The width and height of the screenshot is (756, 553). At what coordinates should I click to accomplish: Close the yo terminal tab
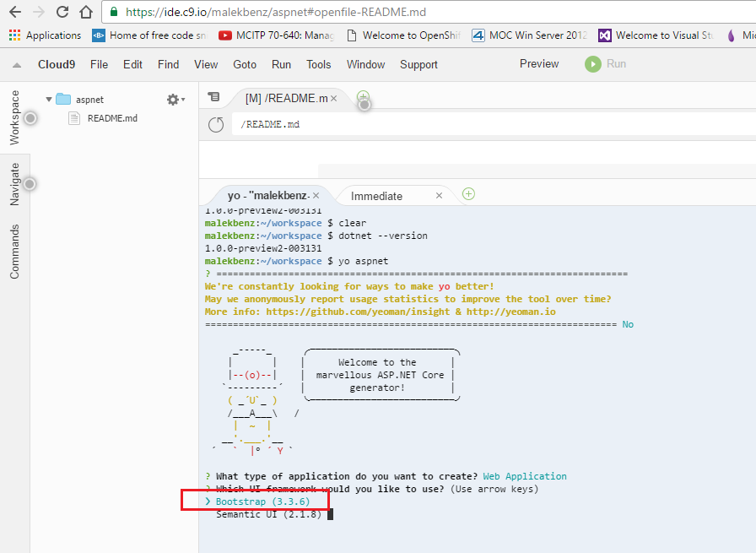pyautogui.click(x=316, y=195)
